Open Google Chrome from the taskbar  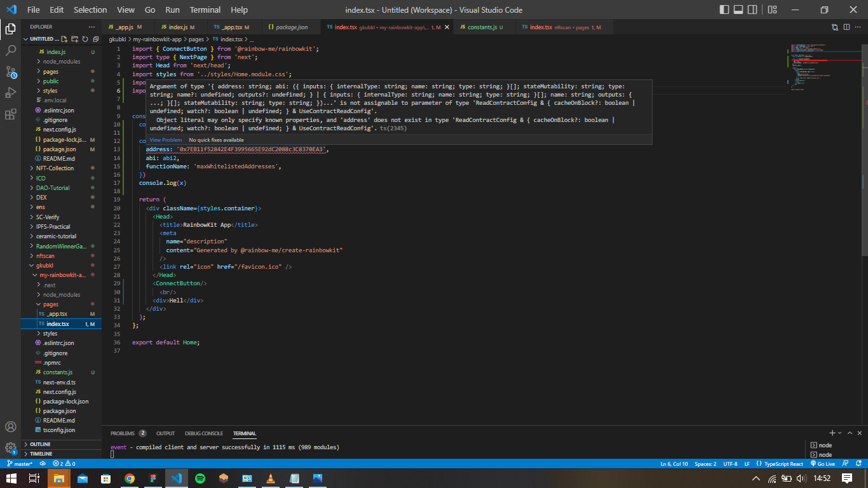click(x=130, y=478)
